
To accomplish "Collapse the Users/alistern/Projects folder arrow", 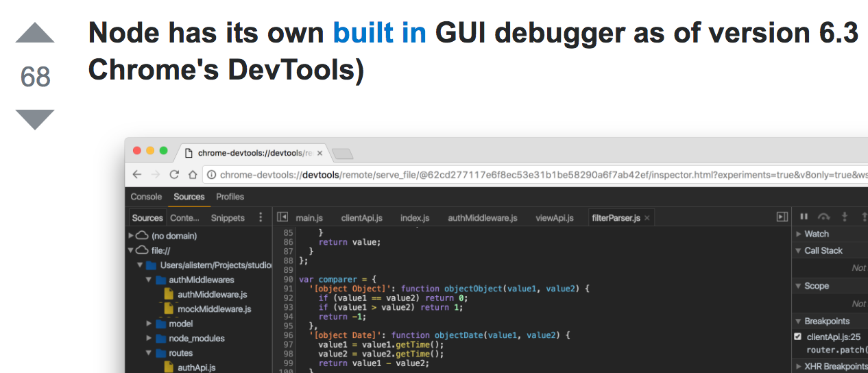I will coord(140,265).
